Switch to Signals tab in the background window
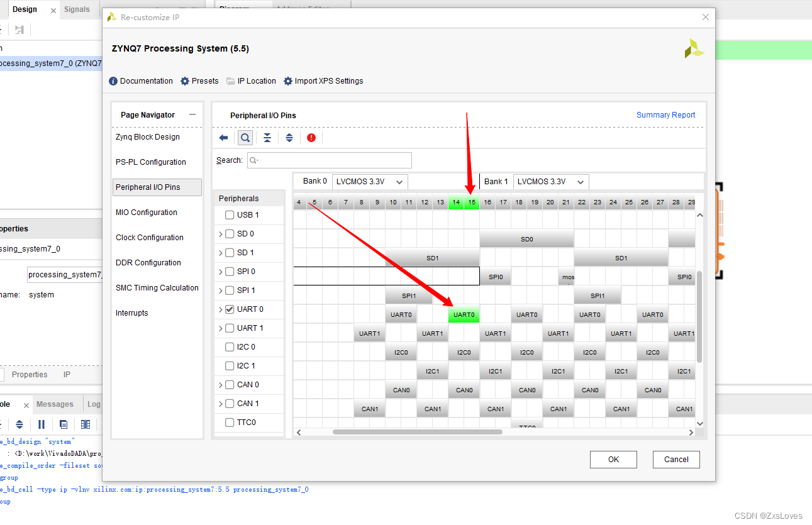The height and width of the screenshot is (525, 812). tap(77, 9)
